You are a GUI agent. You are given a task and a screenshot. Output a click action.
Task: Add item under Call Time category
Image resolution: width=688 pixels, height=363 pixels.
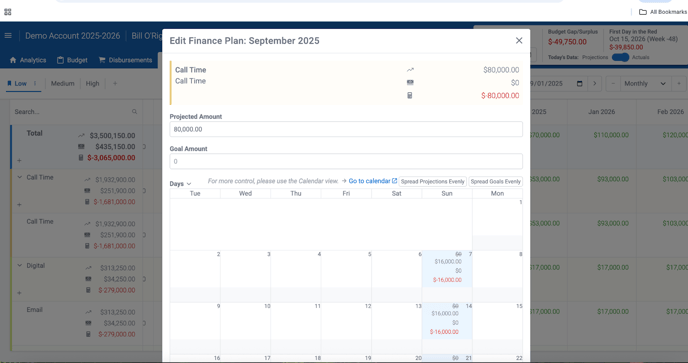coord(19,205)
